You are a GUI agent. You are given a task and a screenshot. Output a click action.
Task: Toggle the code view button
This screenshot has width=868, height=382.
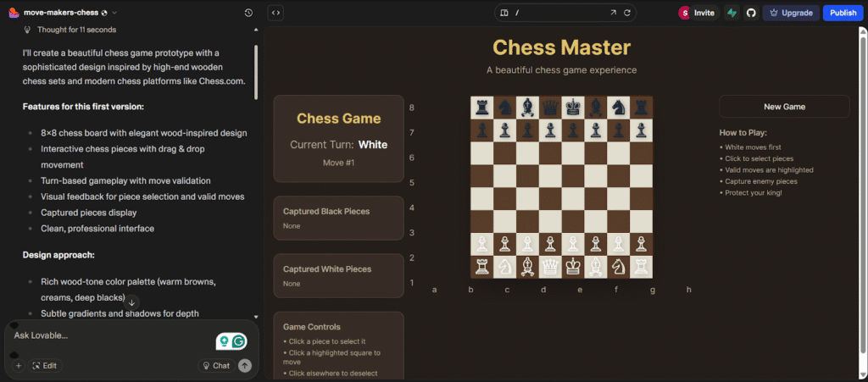pos(275,13)
